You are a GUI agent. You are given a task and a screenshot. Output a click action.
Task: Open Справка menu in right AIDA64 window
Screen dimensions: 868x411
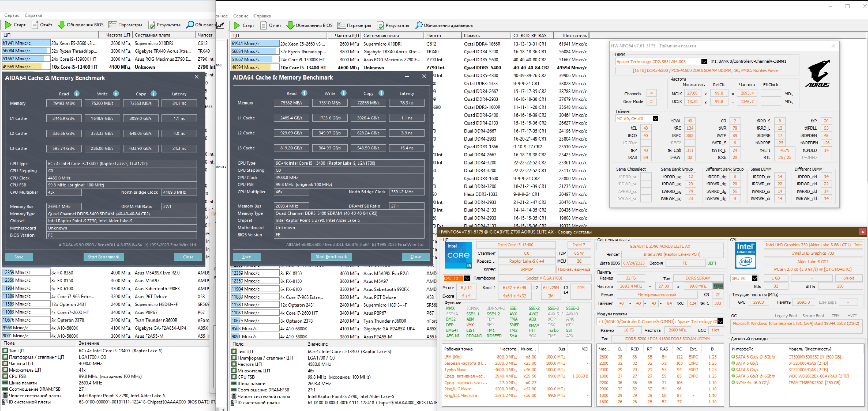[x=262, y=16]
